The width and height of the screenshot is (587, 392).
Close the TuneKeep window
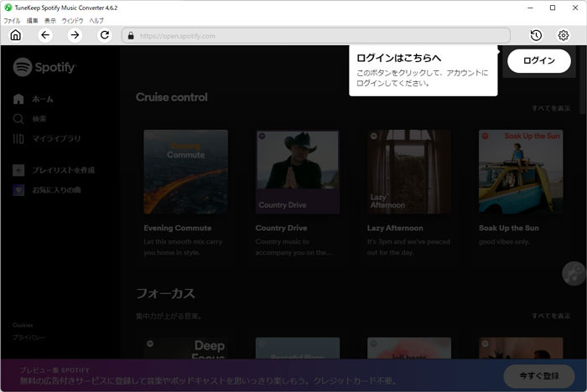click(x=575, y=8)
